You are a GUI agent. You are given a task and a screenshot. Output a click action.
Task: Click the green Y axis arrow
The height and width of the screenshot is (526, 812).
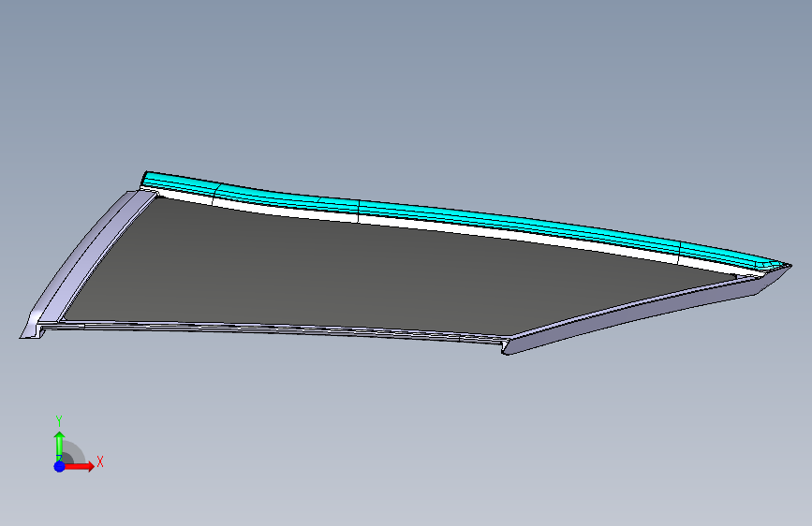click(x=59, y=446)
